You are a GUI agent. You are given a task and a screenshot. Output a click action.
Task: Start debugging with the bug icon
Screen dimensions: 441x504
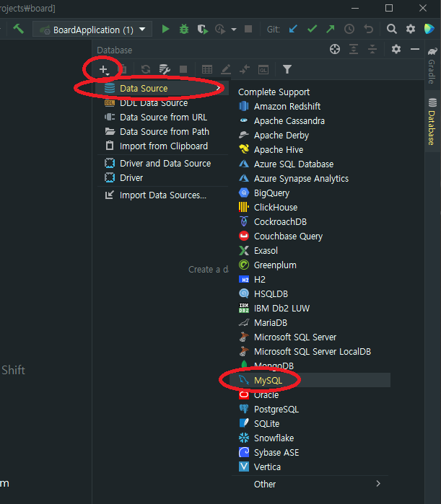[184, 30]
